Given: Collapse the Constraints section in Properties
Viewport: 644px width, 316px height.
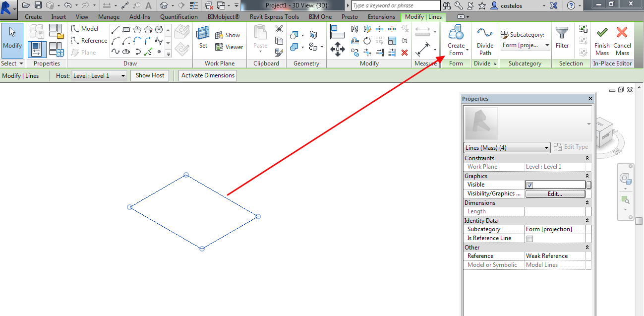Looking at the screenshot, I should pyautogui.click(x=586, y=158).
